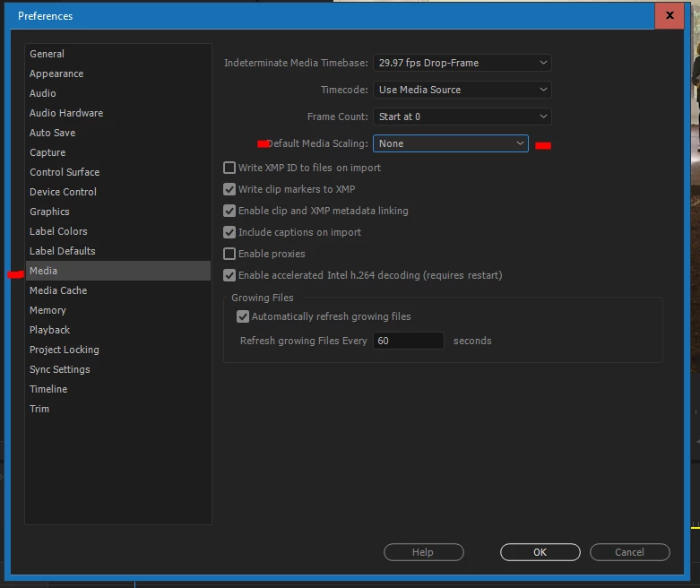This screenshot has height=588, width=700.
Task: Select Sync Settings category
Action: click(x=117, y=369)
